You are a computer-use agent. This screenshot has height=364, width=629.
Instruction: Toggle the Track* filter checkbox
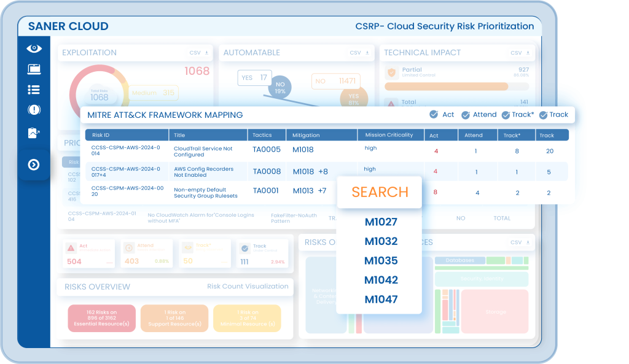point(506,115)
